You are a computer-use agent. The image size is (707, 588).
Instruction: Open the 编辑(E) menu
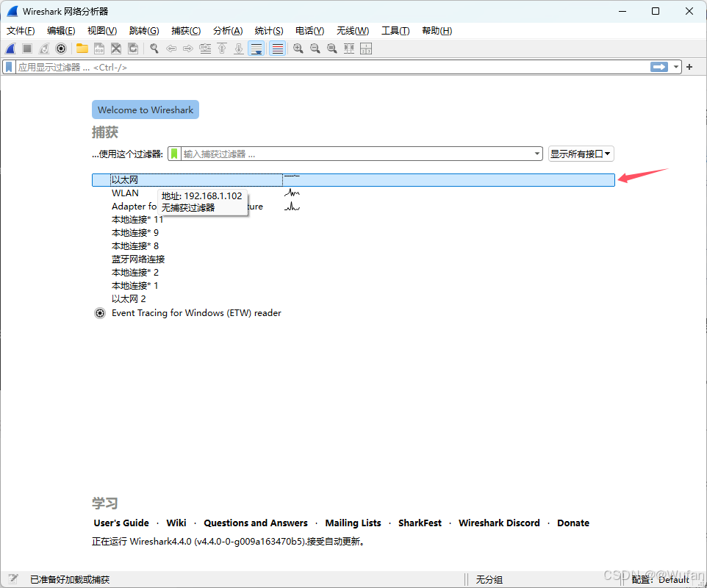tap(61, 31)
